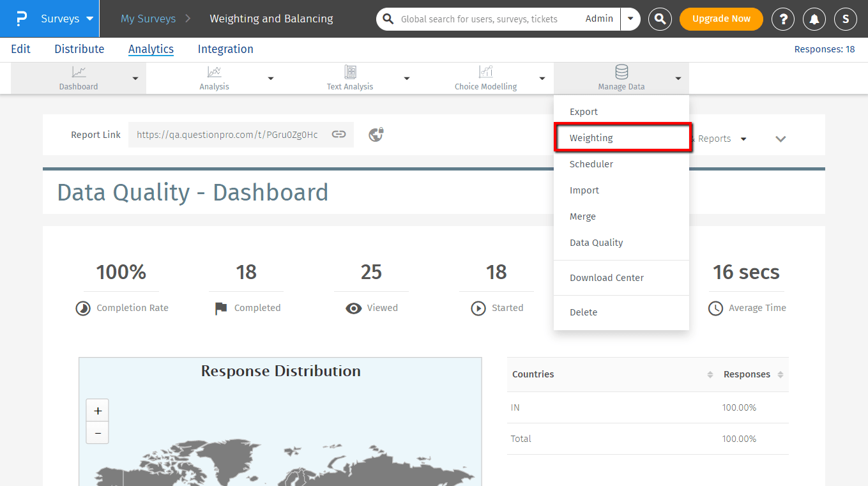Screen dimensions: 868x486
Task: Open the help question mark icon
Action: [783, 19]
